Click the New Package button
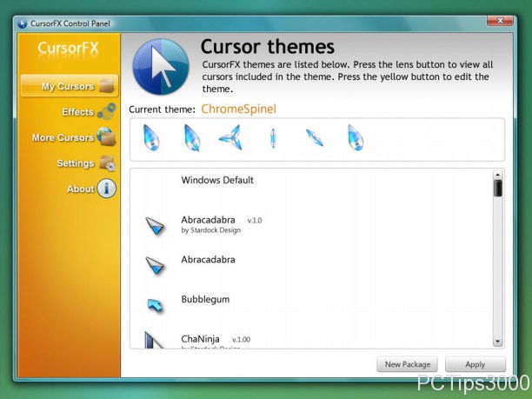Screen dimensions: 532x399 (407, 364)
